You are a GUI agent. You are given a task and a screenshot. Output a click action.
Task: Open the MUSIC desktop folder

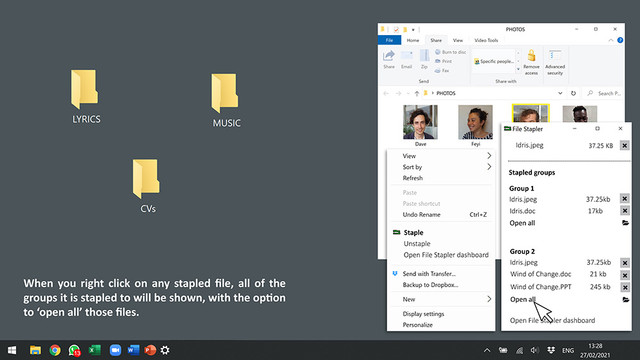pos(225,93)
